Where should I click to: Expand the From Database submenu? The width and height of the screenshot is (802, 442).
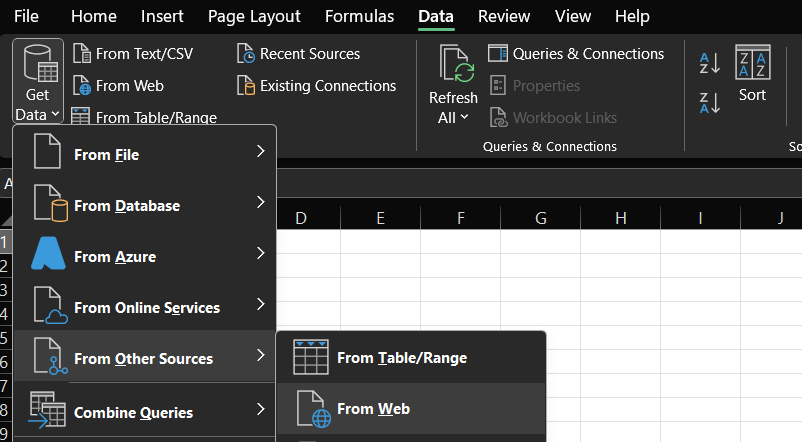click(x=145, y=206)
